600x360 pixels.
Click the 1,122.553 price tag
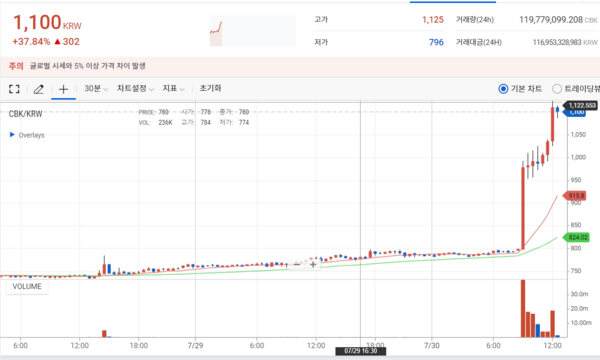pyautogui.click(x=581, y=105)
